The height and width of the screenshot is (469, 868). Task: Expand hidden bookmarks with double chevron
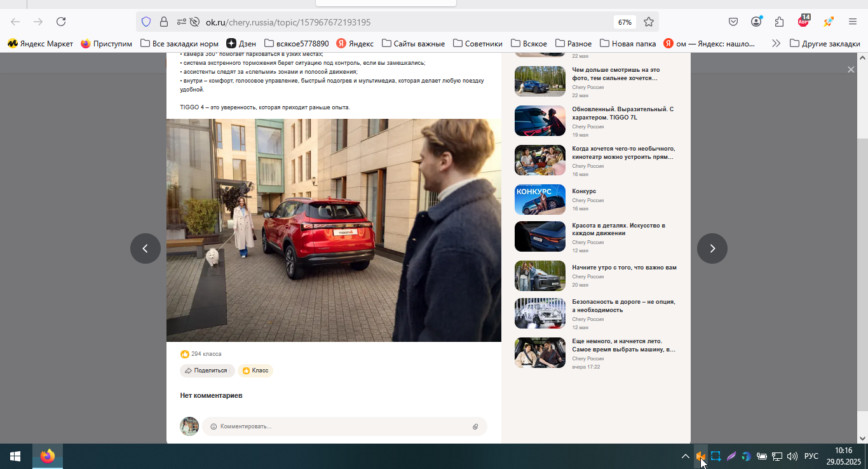[776, 44]
